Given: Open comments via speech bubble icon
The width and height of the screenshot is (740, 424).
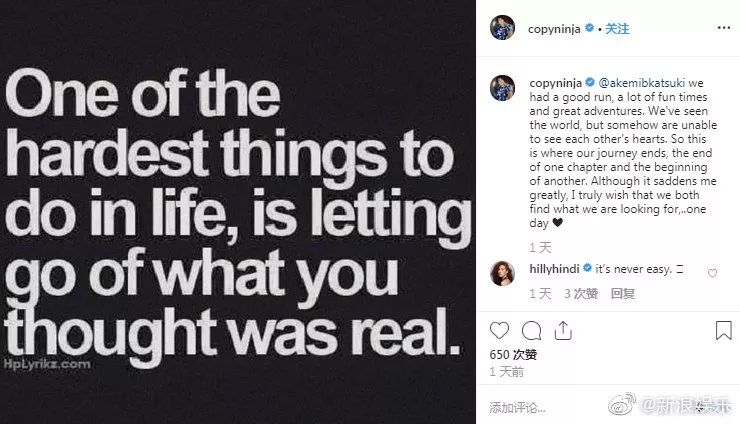Looking at the screenshot, I should [532, 330].
